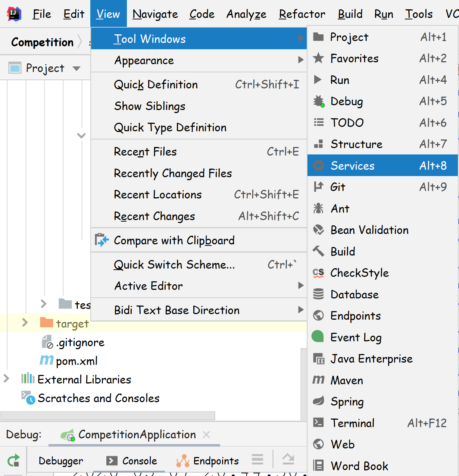
Task: Expand the target folder node
Action: tap(25, 322)
